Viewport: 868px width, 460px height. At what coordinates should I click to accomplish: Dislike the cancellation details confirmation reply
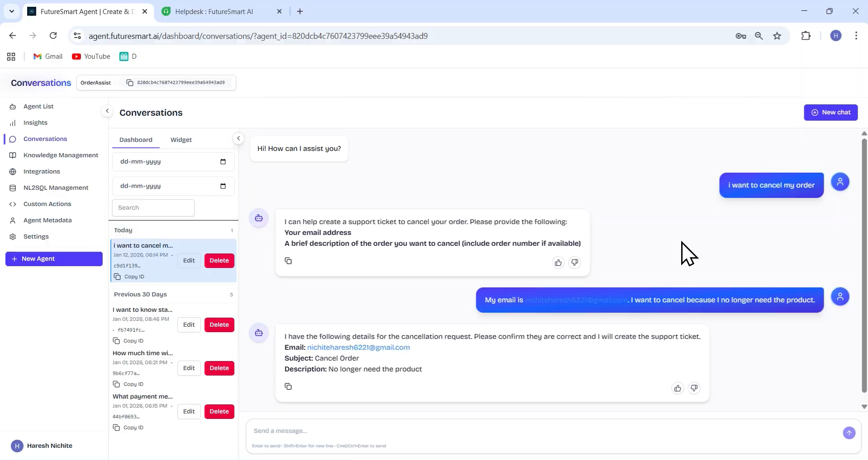click(694, 388)
